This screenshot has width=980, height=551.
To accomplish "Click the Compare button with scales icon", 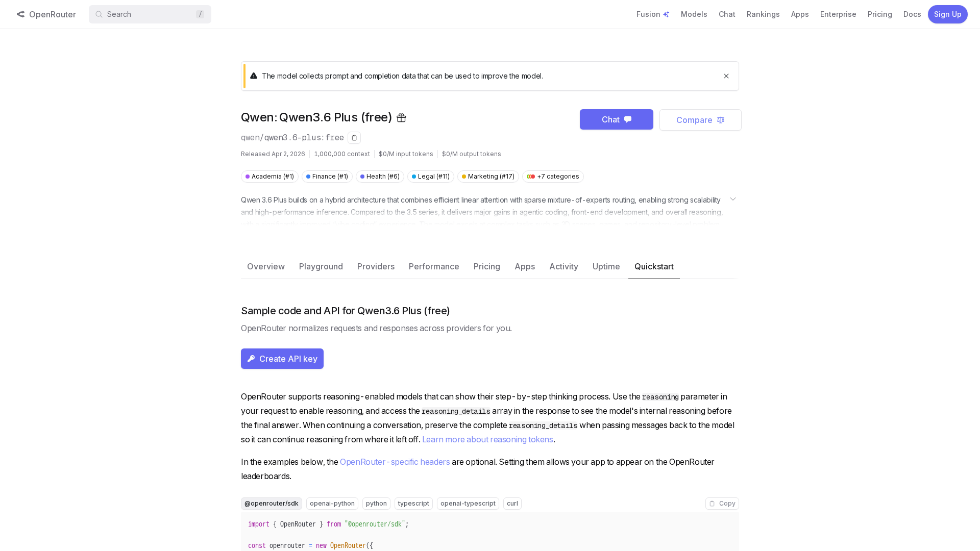I will pyautogui.click(x=700, y=120).
